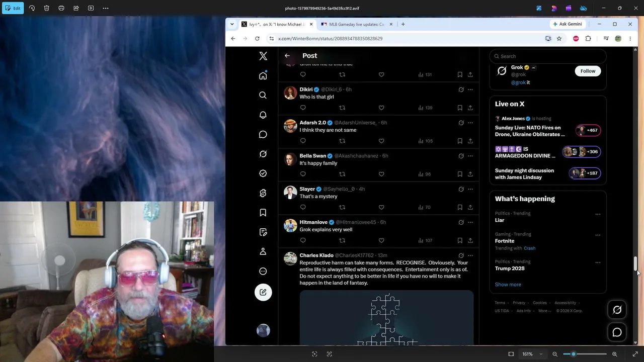This screenshot has width=644, height=362.
Task: Open Sunday night discussion with James Lindsay
Action: (548, 173)
